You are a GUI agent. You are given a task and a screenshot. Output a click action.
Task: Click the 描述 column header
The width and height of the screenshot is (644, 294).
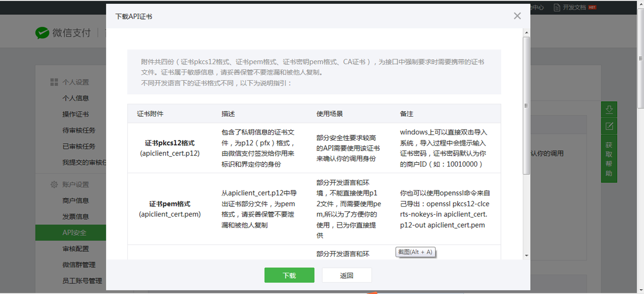(228, 114)
